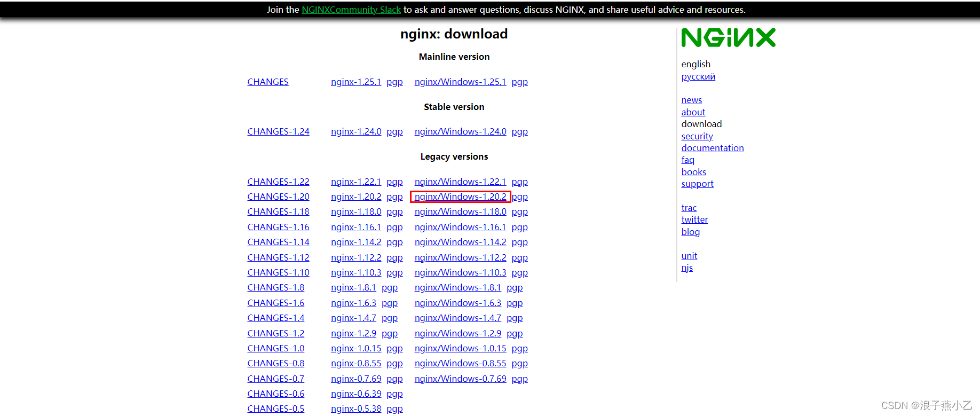Go to the news page

[x=691, y=100]
